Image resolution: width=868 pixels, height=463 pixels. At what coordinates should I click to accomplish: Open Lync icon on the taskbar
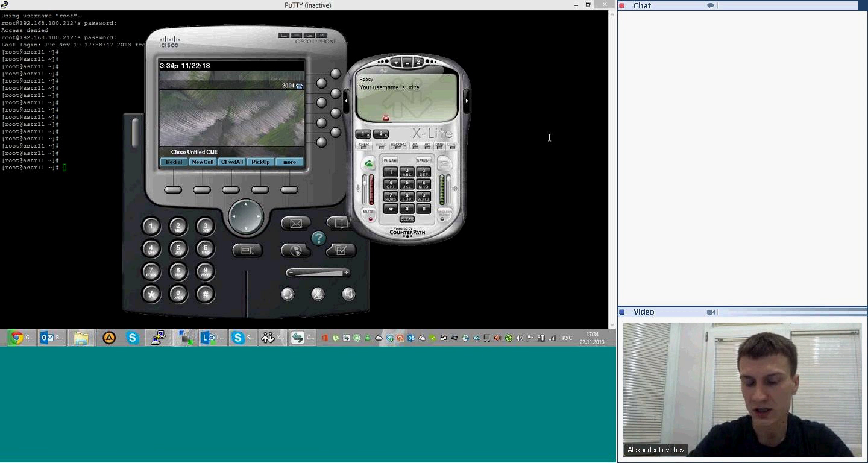(212, 338)
